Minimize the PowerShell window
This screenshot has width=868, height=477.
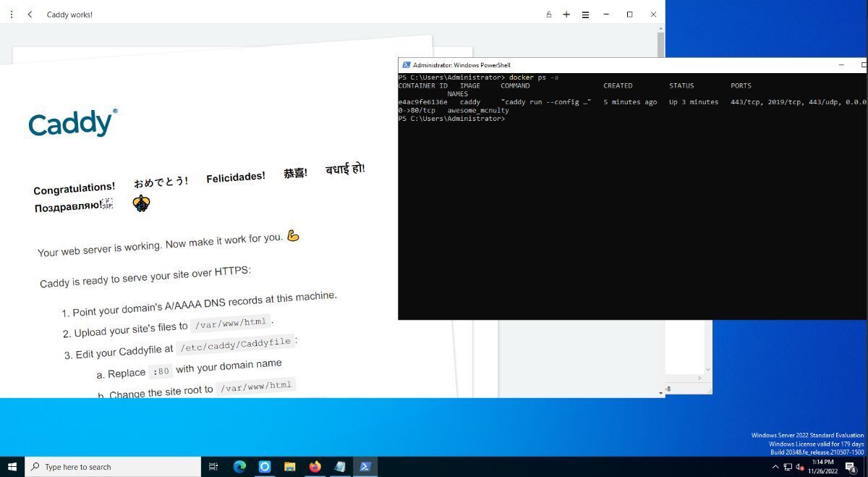click(x=841, y=65)
